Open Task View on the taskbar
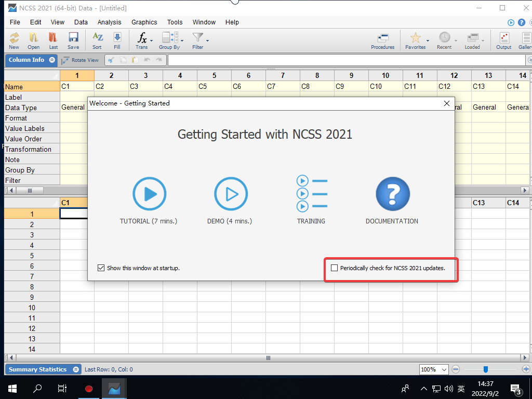Viewport: 532px width, 399px height. tap(62, 389)
